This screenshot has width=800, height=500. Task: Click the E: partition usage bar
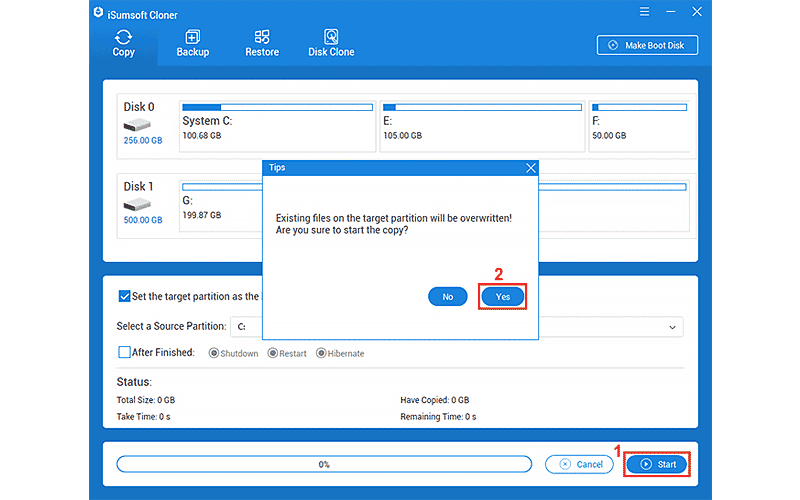coord(482,107)
